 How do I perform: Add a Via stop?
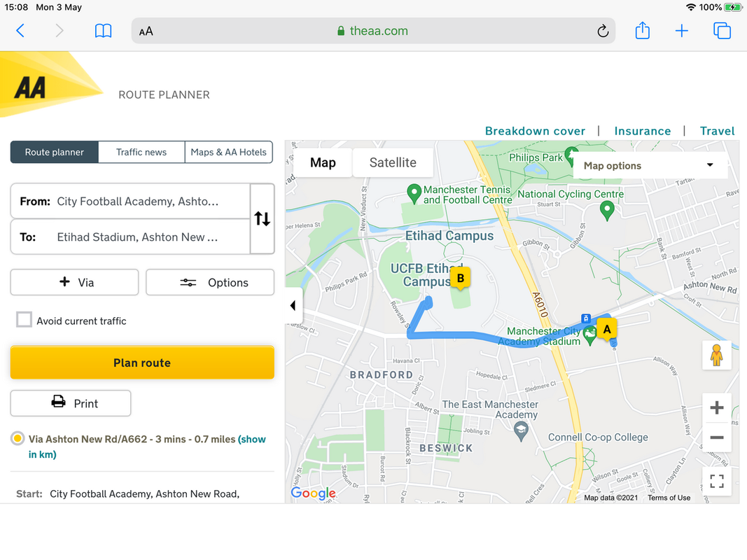click(74, 282)
